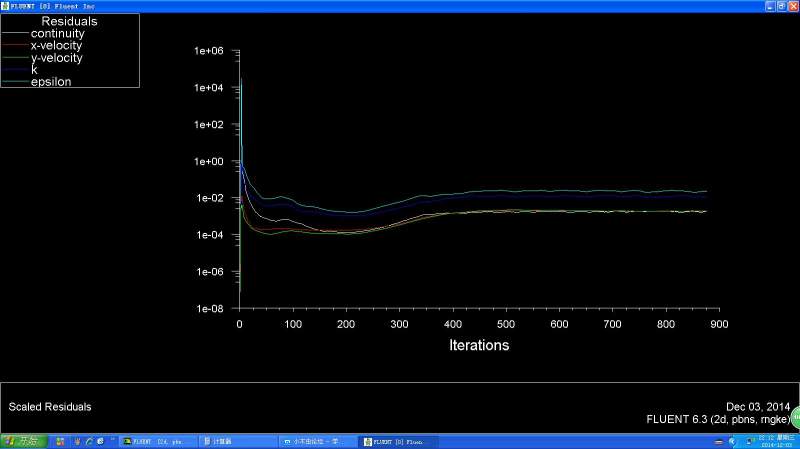Click the epsilon legend entry
800x449 pixels.
click(x=51, y=81)
